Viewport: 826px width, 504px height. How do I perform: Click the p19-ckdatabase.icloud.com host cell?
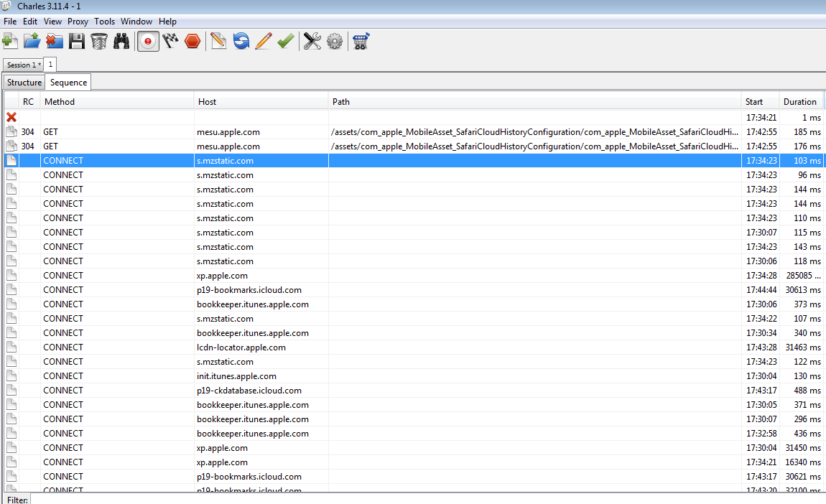tap(261, 391)
